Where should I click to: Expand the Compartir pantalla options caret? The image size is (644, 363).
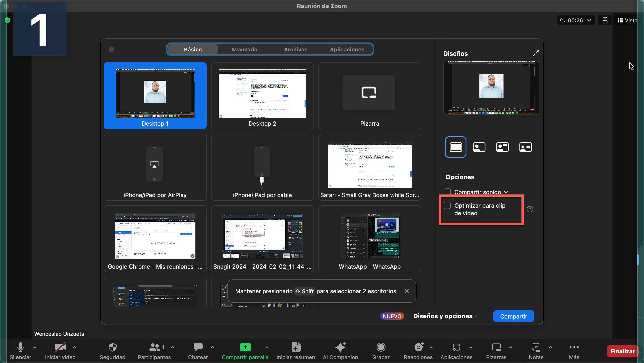(267, 347)
